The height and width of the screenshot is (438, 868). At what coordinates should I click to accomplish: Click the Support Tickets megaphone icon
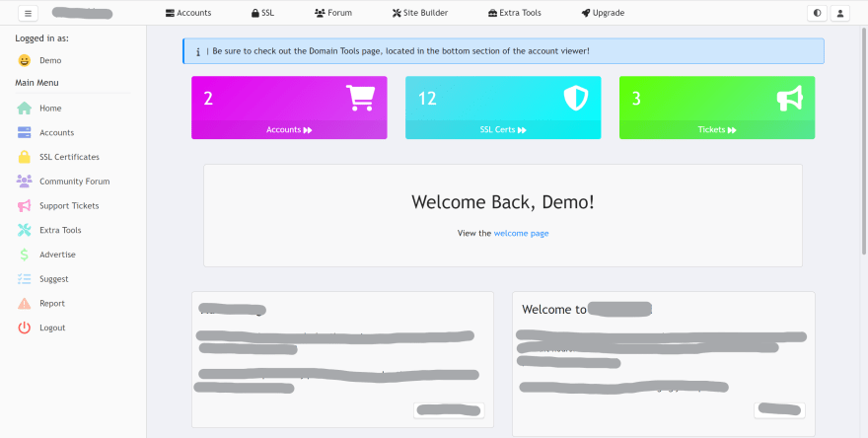[x=25, y=205]
